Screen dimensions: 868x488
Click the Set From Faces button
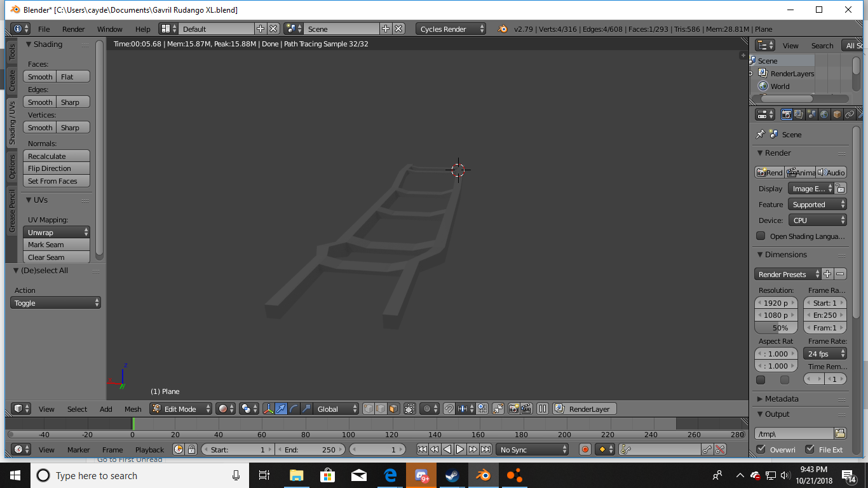click(x=57, y=181)
